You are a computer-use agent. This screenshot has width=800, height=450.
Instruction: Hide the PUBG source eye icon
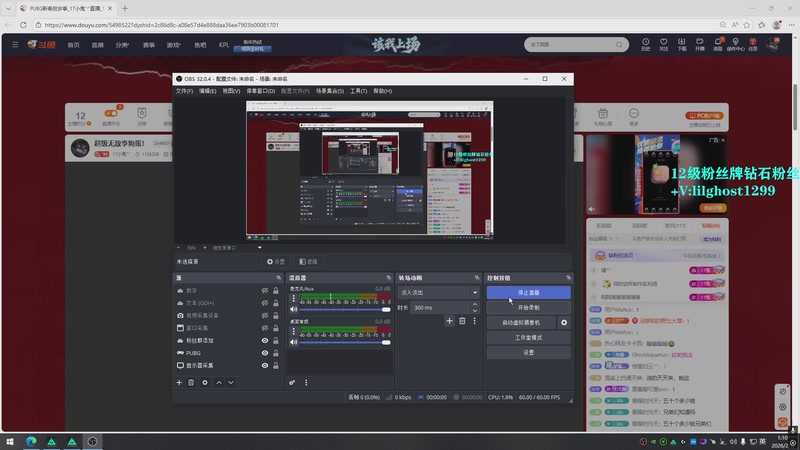coord(265,353)
